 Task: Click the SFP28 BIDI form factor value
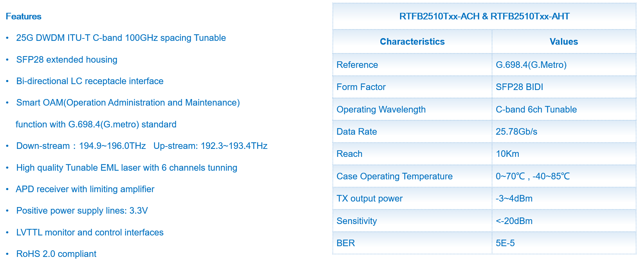click(x=519, y=87)
